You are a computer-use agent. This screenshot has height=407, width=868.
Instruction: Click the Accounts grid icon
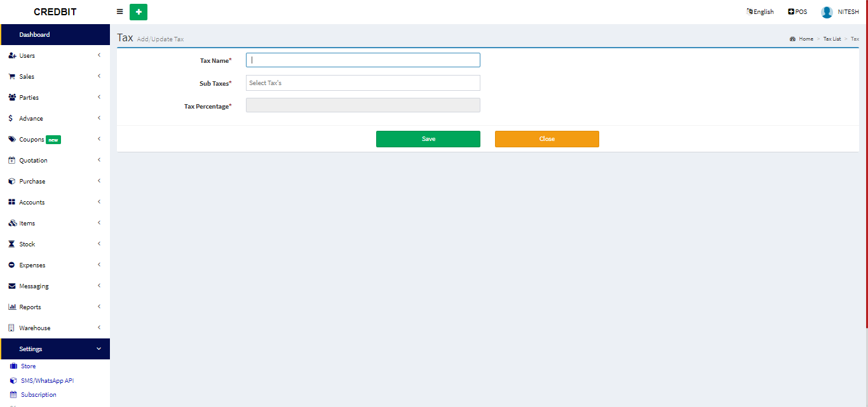tap(11, 203)
